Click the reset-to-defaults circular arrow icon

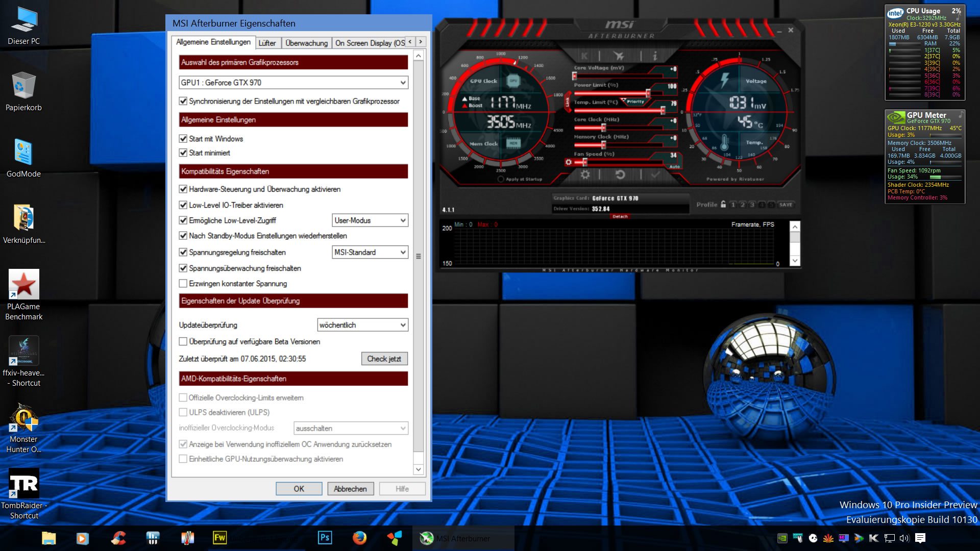click(620, 174)
